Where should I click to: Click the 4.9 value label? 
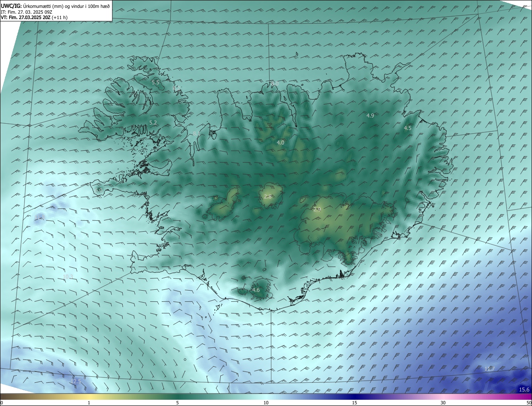[370, 115]
